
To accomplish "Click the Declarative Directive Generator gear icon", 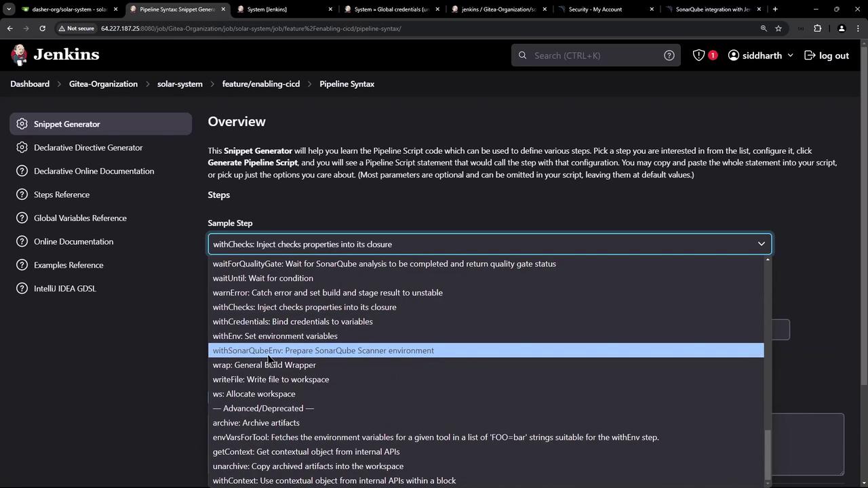I will [x=22, y=148].
